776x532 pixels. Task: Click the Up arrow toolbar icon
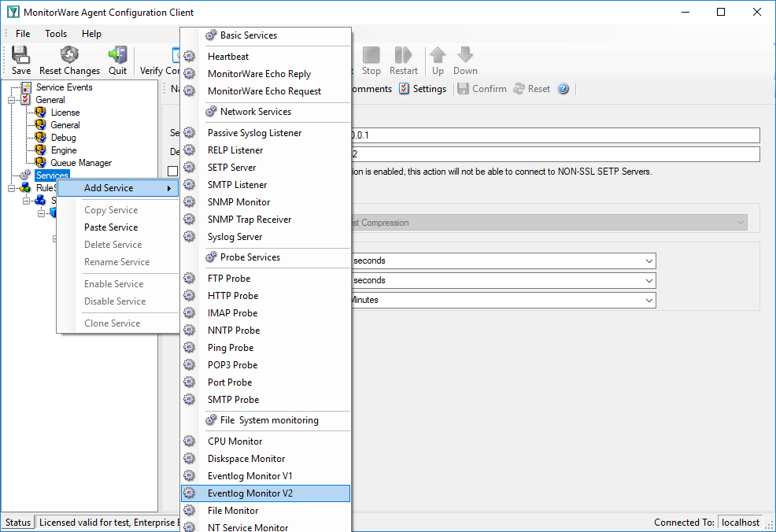[438, 55]
